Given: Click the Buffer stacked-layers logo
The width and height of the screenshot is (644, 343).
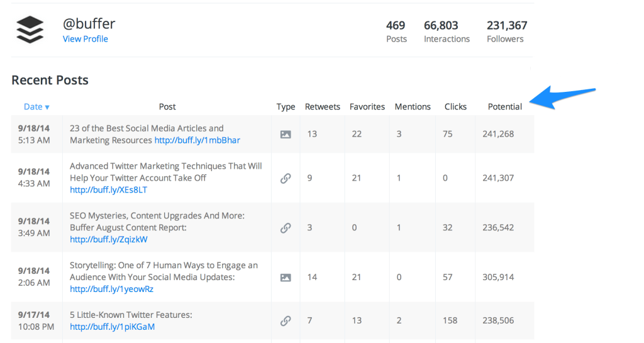Looking at the screenshot, I should (30, 30).
